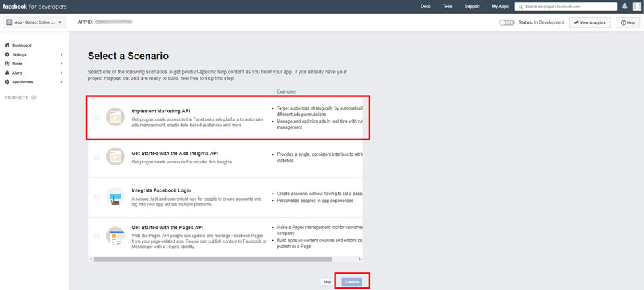Expand the Settings submenu arrow
This screenshot has height=290, width=644.
62,54
